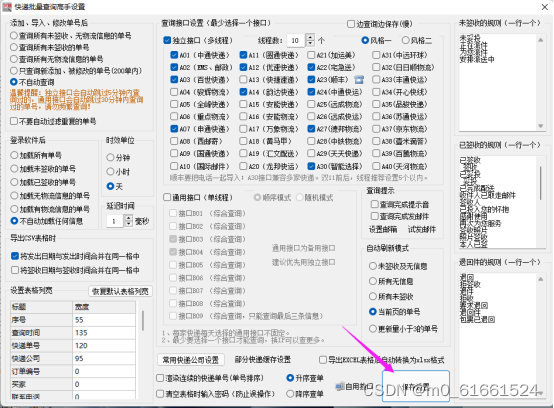This screenshot has height=408, width=554.
Task: Increase the 延迟时间 value with the up arrow
Action: click(x=129, y=218)
